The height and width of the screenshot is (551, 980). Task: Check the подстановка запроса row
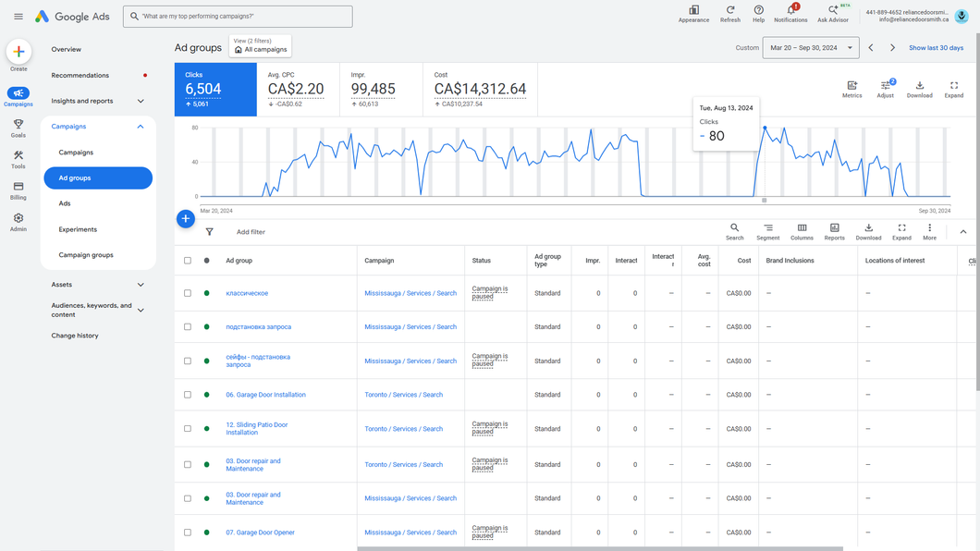[x=188, y=326]
